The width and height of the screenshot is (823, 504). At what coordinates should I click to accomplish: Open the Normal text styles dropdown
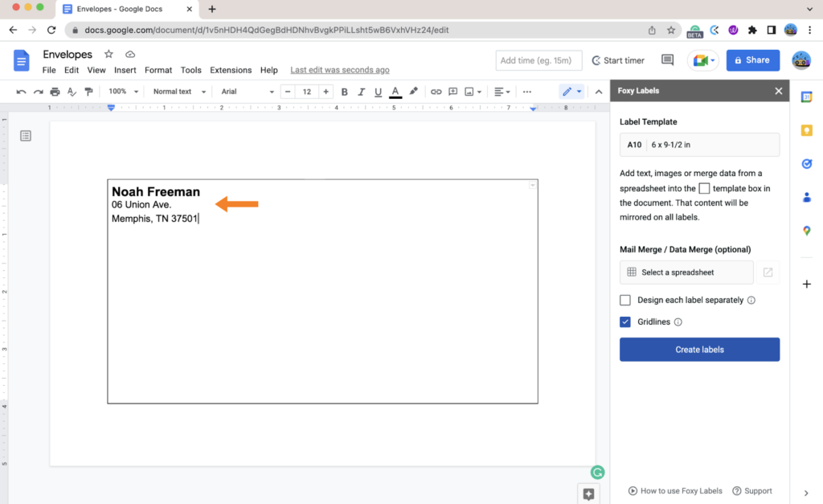pos(178,91)
